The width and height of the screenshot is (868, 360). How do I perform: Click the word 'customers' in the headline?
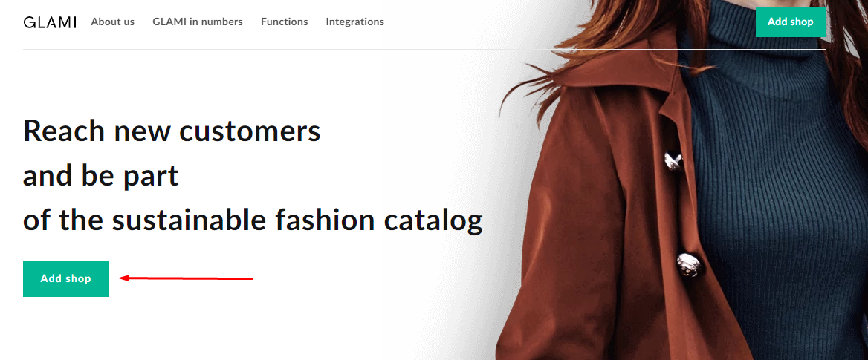click(250, 131)
